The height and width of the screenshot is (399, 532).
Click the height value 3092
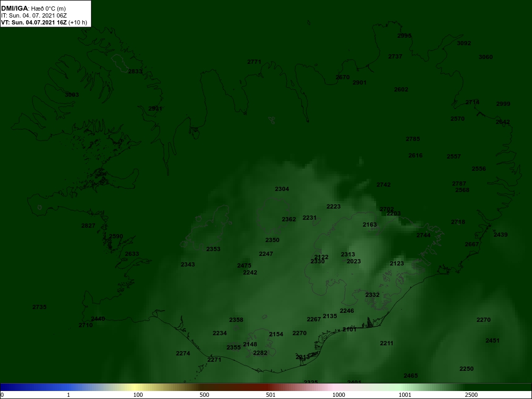click(x=464, y=43)
